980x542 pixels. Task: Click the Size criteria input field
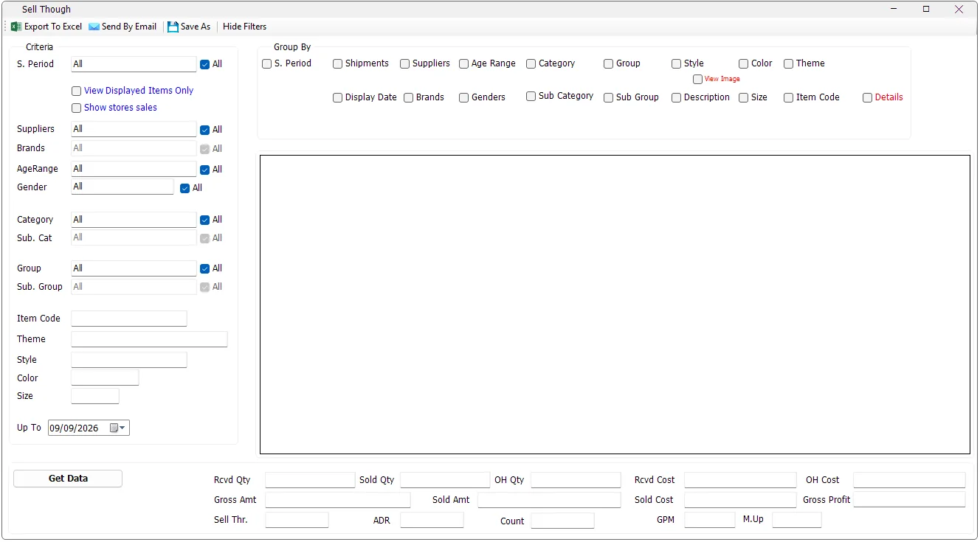tap(95, 396)
